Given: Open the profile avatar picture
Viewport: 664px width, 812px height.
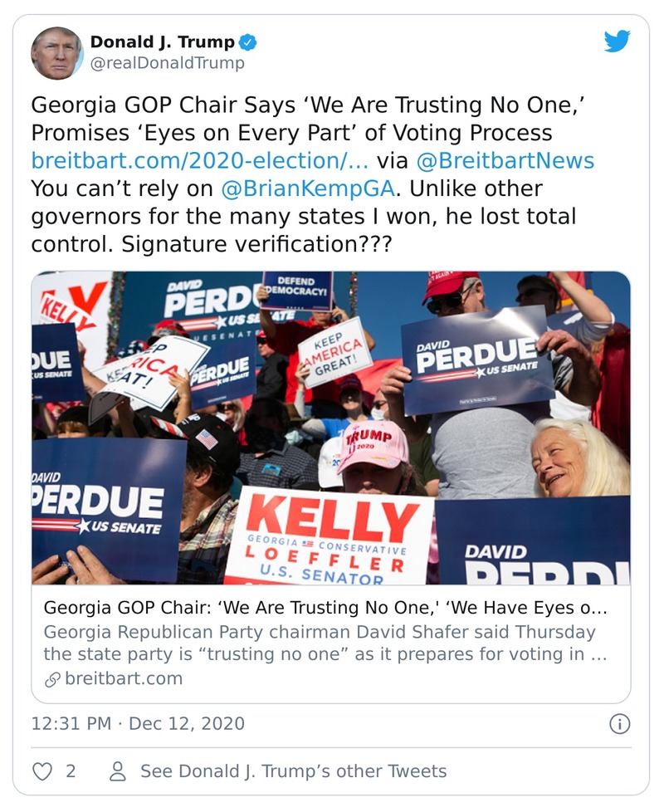Looking at the screenshot, I should (x=57, y=52).
